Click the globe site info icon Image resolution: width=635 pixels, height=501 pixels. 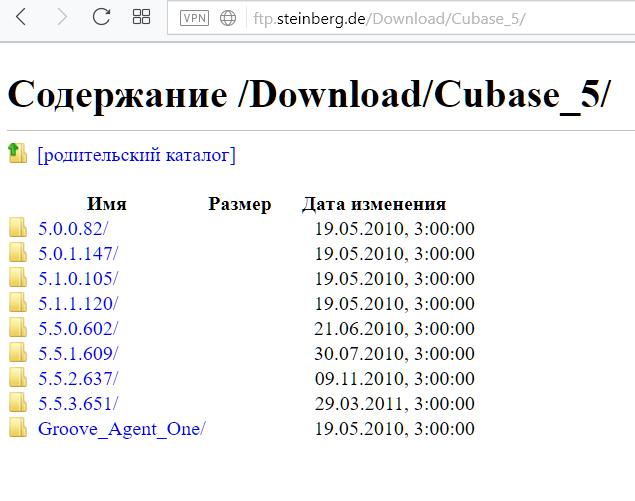pos(228,18)
